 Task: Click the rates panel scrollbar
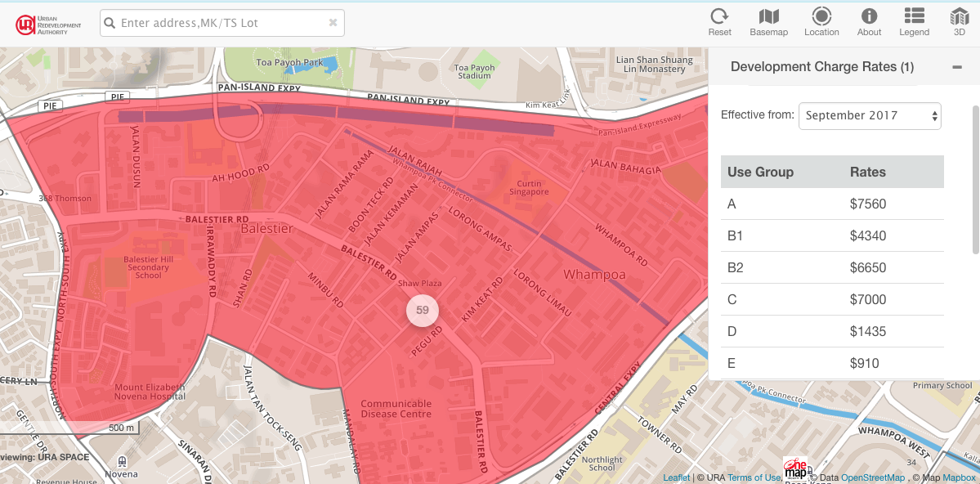coord(974,180)
